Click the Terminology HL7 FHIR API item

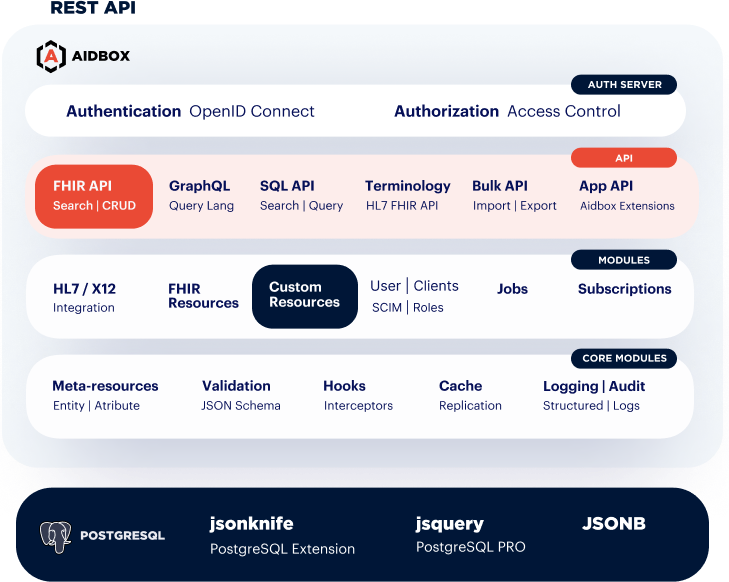tap(408, 195)
